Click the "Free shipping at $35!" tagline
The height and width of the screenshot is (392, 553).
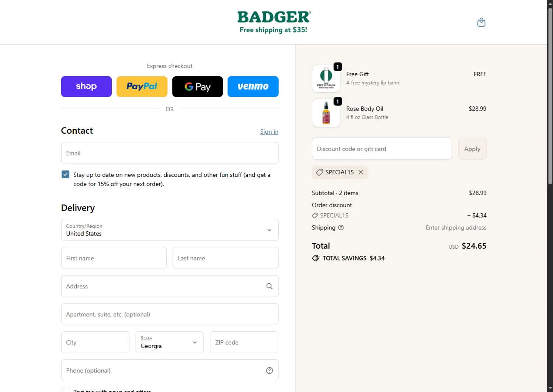tap(274, 30)
